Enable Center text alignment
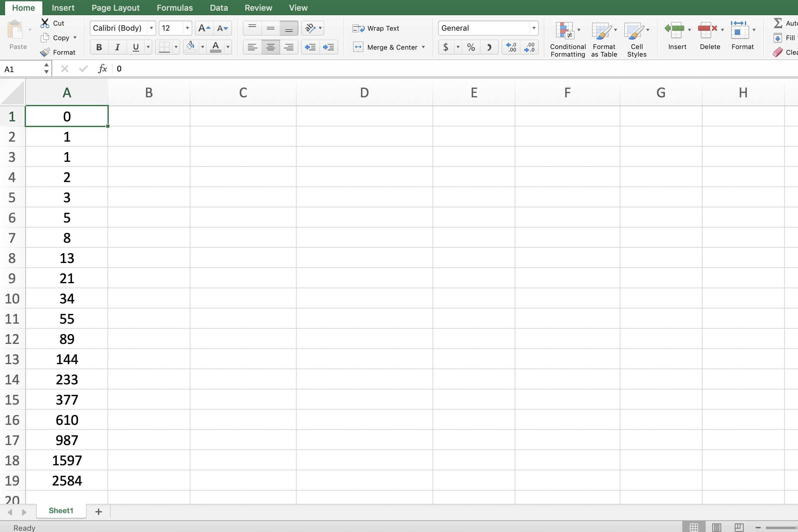 point(270,47)
